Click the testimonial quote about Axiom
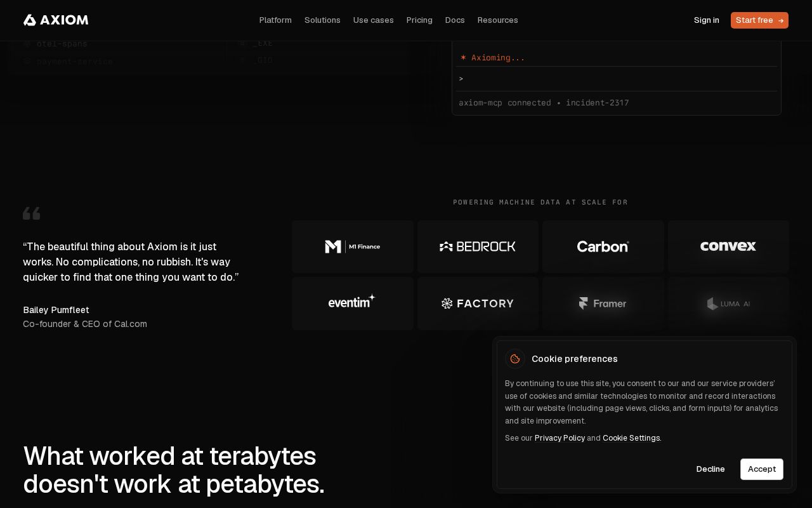This screenshot has height=508, width=812. pyautogui.click(x=131, y=262)
